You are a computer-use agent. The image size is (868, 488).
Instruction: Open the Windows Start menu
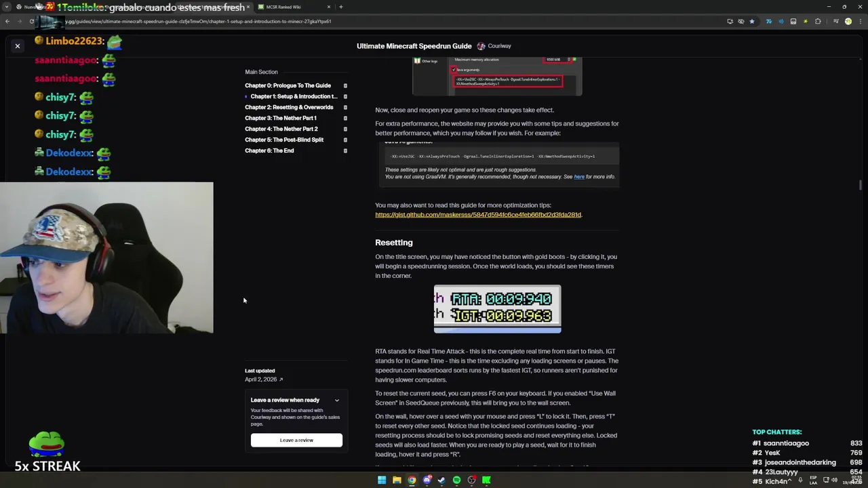(382, 480)
